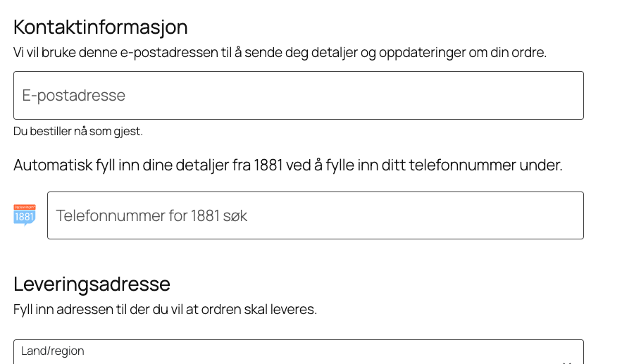Click the Telefonnummer for 1881 søk field
Viewport: 622px width, 364px height.
tap(315, 215)
